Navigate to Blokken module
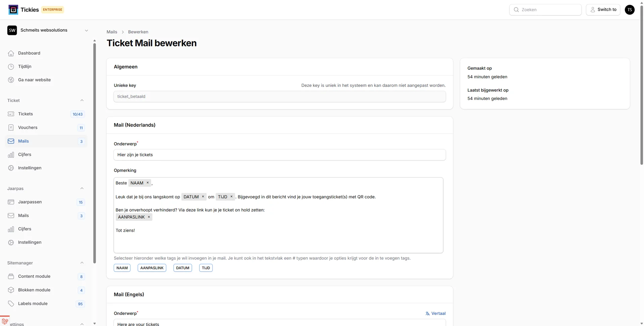Image resolution: width=644 pixels, height=326 pixels. (34, 290)
